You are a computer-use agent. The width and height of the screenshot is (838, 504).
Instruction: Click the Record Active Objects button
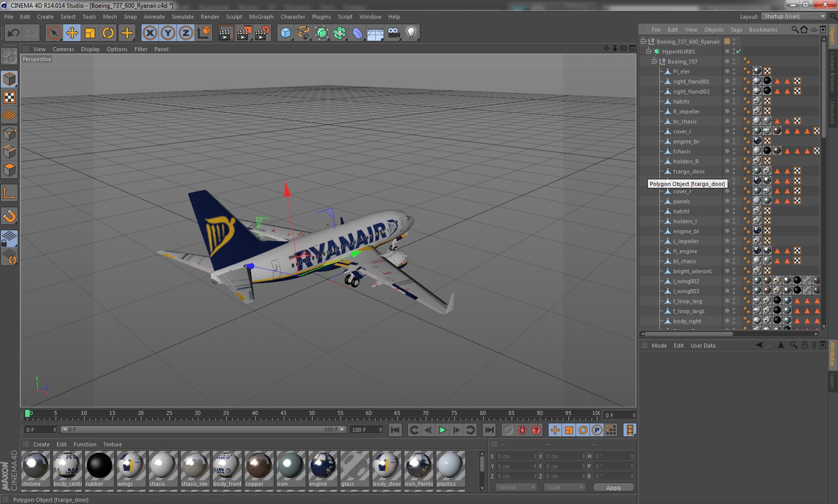click(x=508, y=430)
